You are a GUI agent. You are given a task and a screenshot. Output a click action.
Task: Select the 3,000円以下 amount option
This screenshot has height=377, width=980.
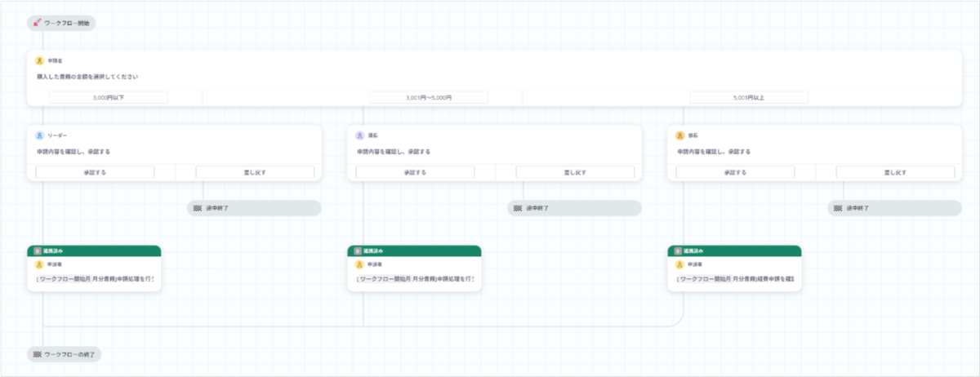[x=108, y=98]
